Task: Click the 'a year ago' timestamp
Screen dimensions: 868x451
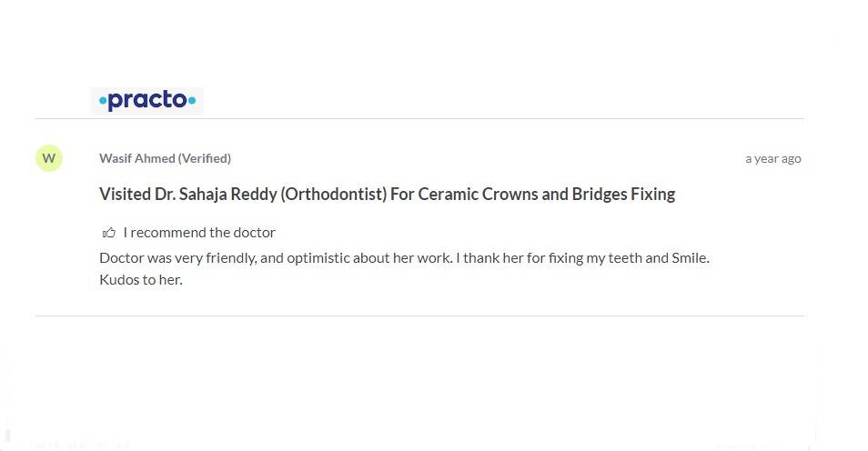Action: 772,158
